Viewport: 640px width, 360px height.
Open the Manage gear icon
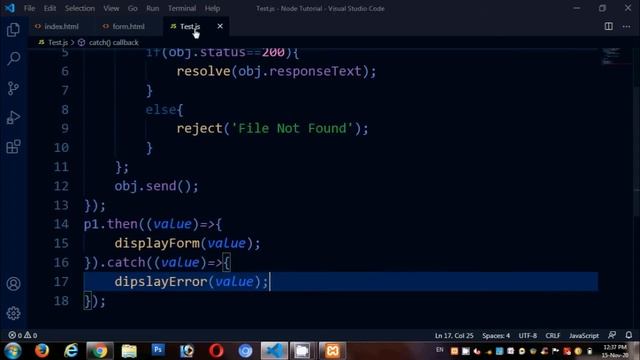pos(13,313)
